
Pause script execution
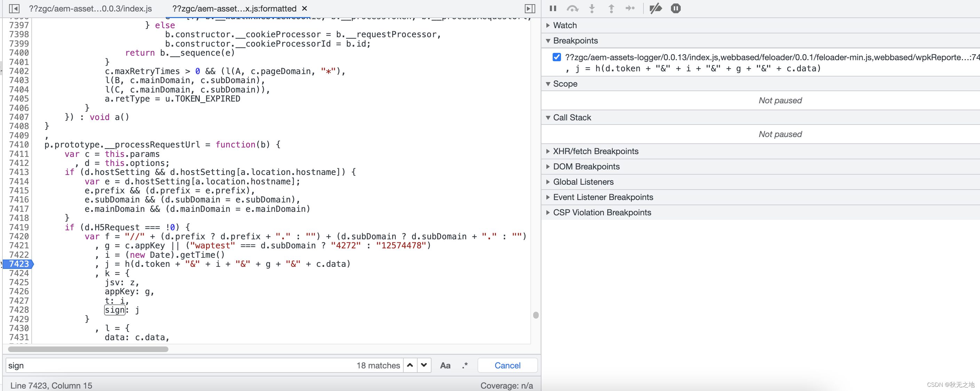coord(553,8)
